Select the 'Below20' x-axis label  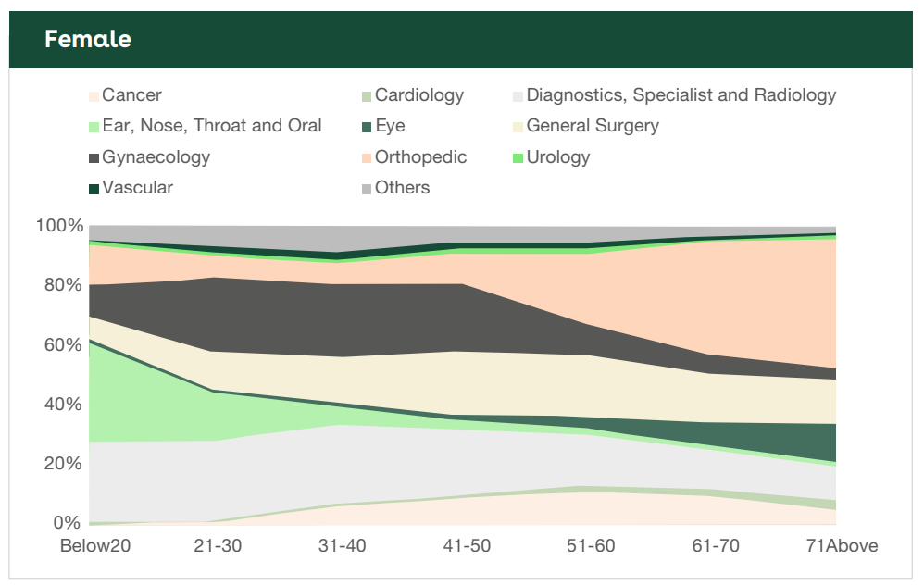(x=95, y=545)
